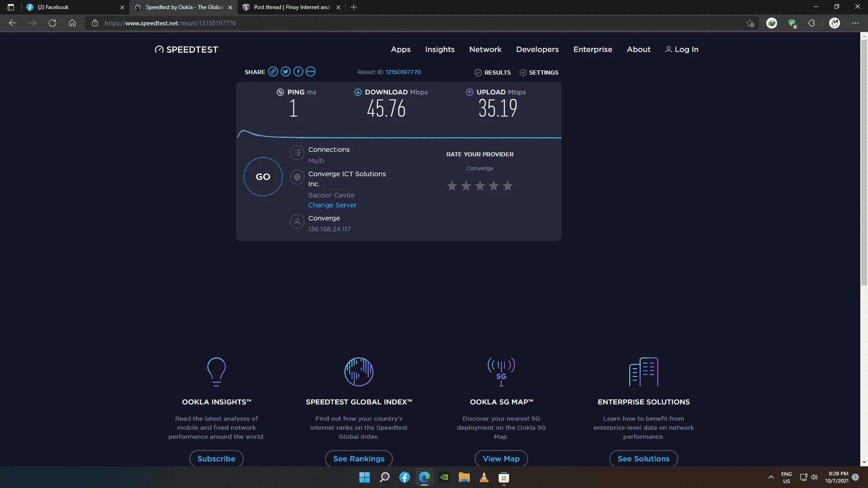Switch to Post thread Pinoy Internet tab
Screen dimensions: 868x488
coord(292,7)
